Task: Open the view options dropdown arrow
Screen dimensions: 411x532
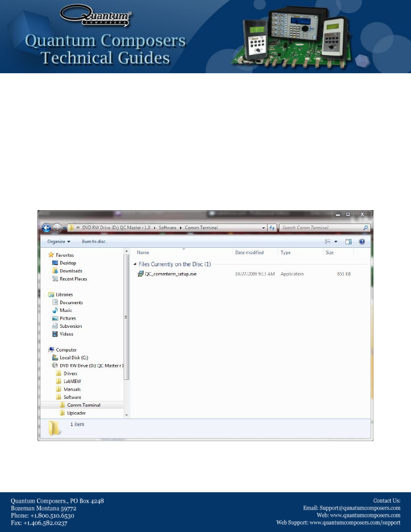Action: point(336,242)
